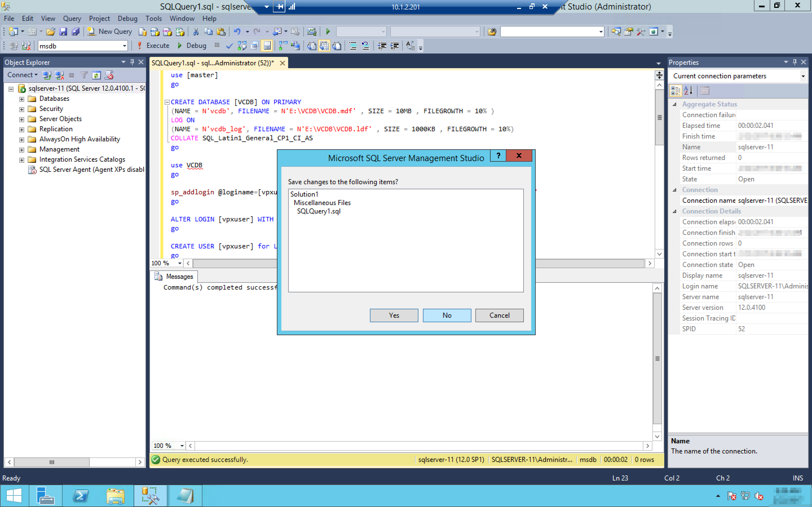This screenshot has height=507, width=812.
Task: Click Object Explorer filter funnel icon
Action: click(x=84, y=75)
